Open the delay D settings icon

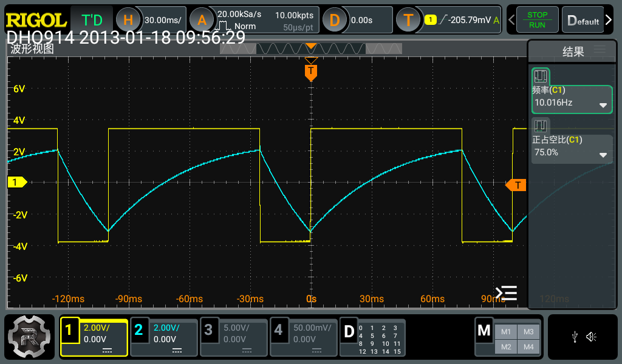coord(334,20)
